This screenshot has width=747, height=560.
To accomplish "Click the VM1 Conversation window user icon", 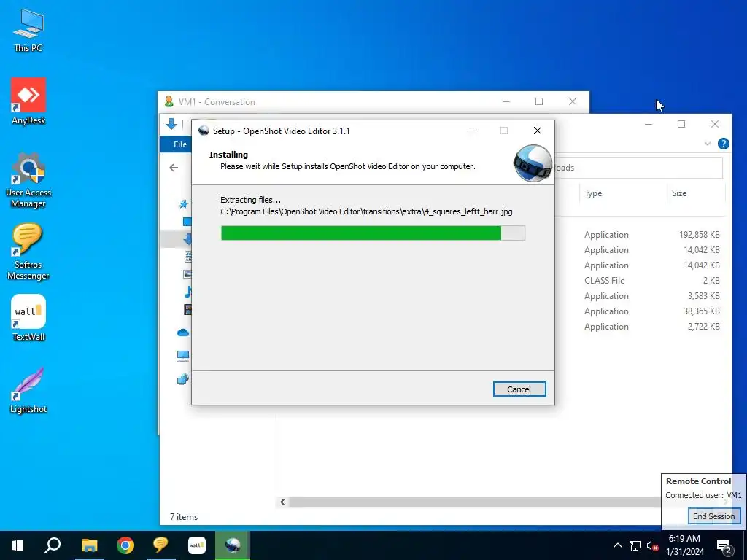I will (169, 101).
